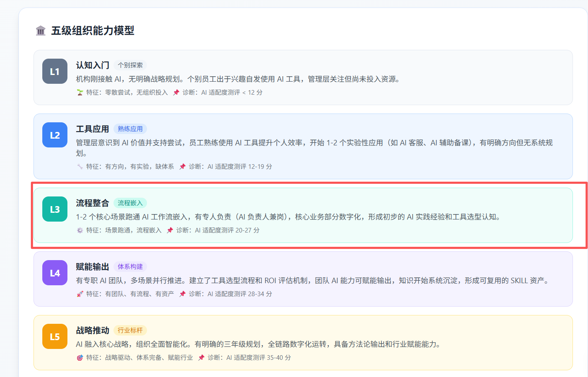Click the orange L5 level badge
The width and height of the screenshot is (588, 377).
click(55, 336)
